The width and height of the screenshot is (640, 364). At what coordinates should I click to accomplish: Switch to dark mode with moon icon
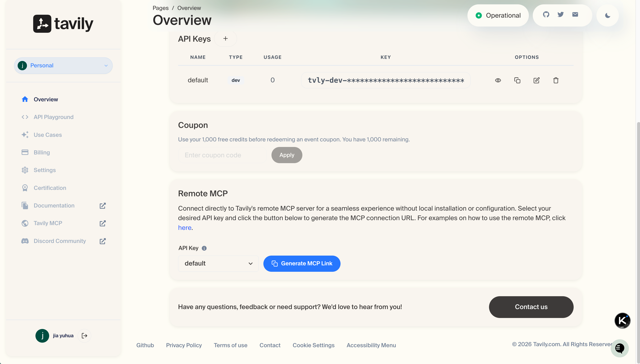[607, 16]
